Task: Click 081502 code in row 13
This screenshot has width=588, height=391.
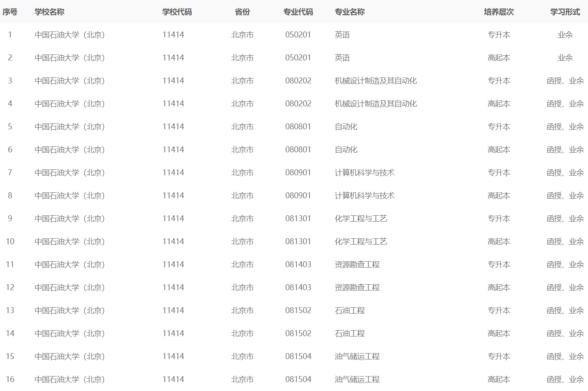Action: point(298,311)
